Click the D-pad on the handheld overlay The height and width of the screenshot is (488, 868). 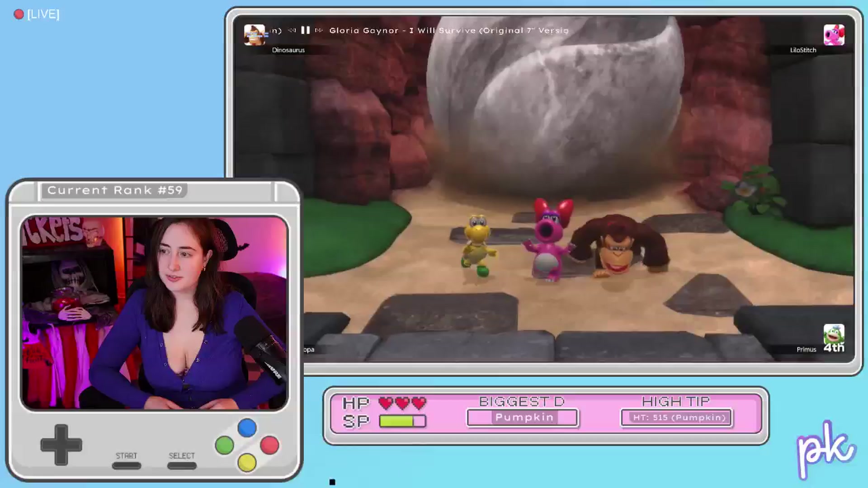61,445
